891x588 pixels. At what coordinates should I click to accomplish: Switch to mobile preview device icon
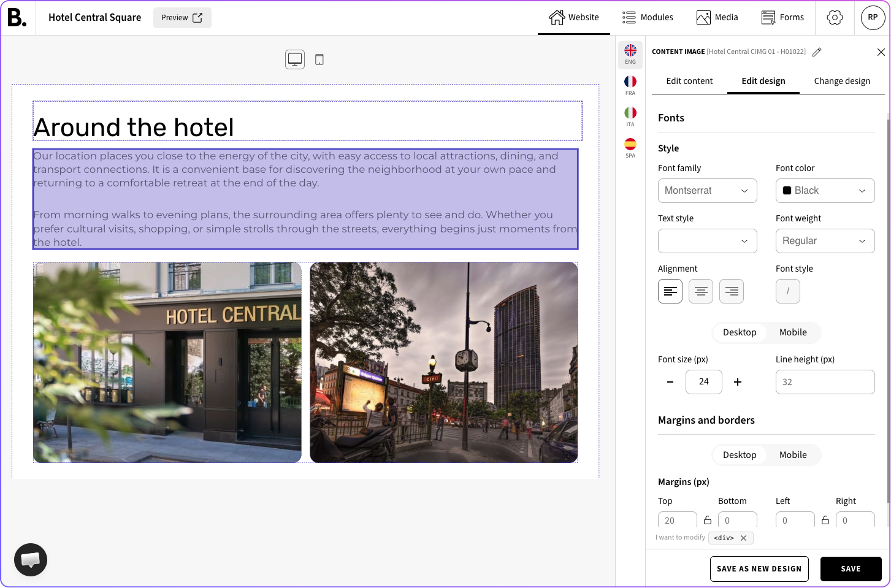[319, 59]
